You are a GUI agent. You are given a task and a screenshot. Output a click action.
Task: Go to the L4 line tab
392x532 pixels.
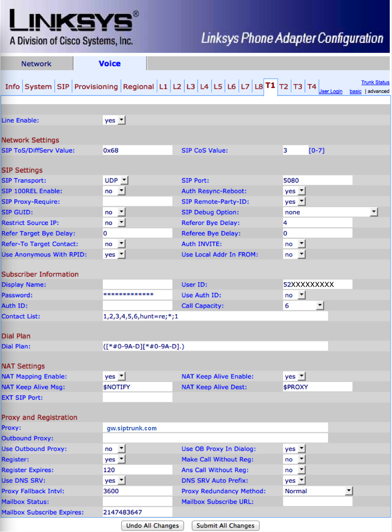click(204, 87)
